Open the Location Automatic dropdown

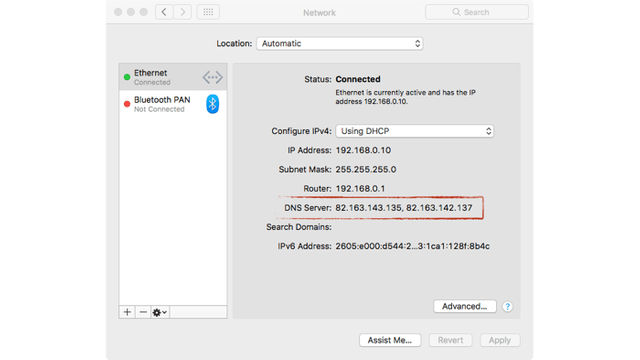(340, 44)
